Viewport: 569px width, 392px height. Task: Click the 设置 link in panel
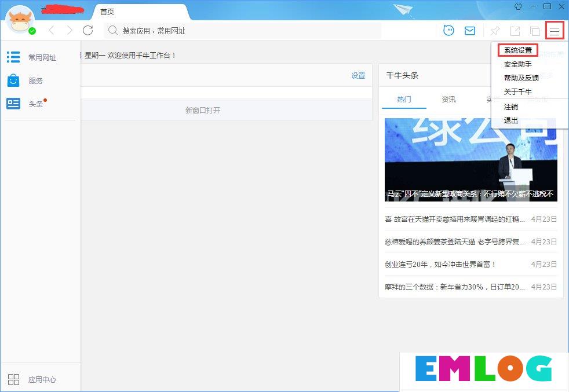tap(358, 75)
